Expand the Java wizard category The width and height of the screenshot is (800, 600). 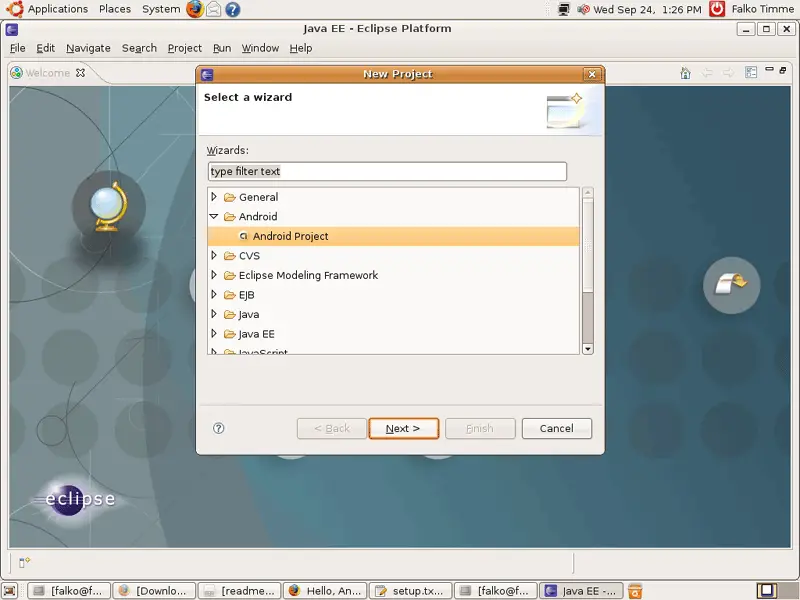click(214, 314)
